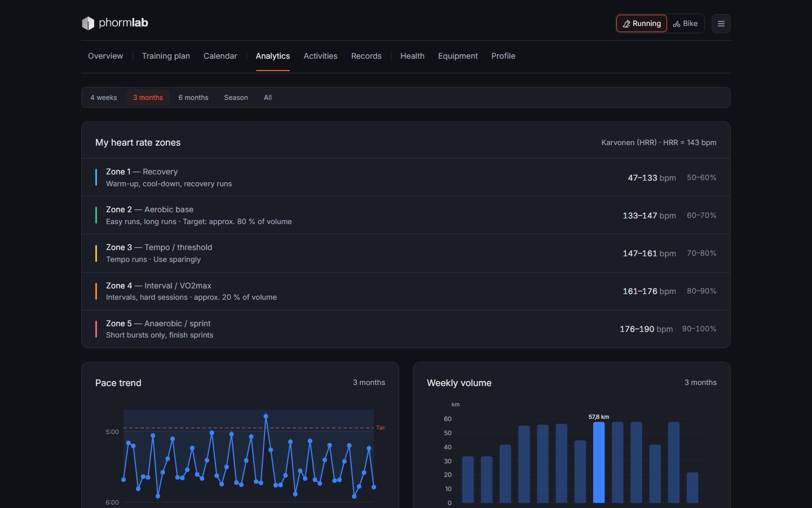The height and width of the screenshot is (508, 812).
Task: Click the 47–133 bpm value
Action: coord(652,178)
